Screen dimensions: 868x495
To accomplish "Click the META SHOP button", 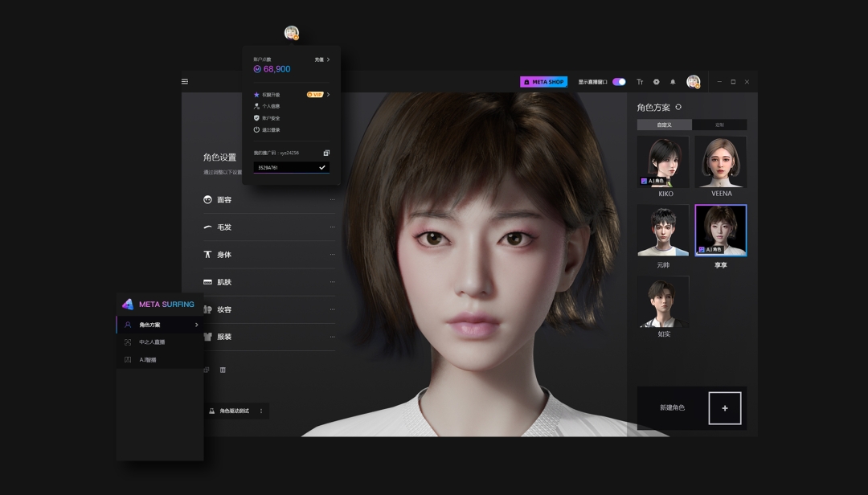I will (543, 82).
